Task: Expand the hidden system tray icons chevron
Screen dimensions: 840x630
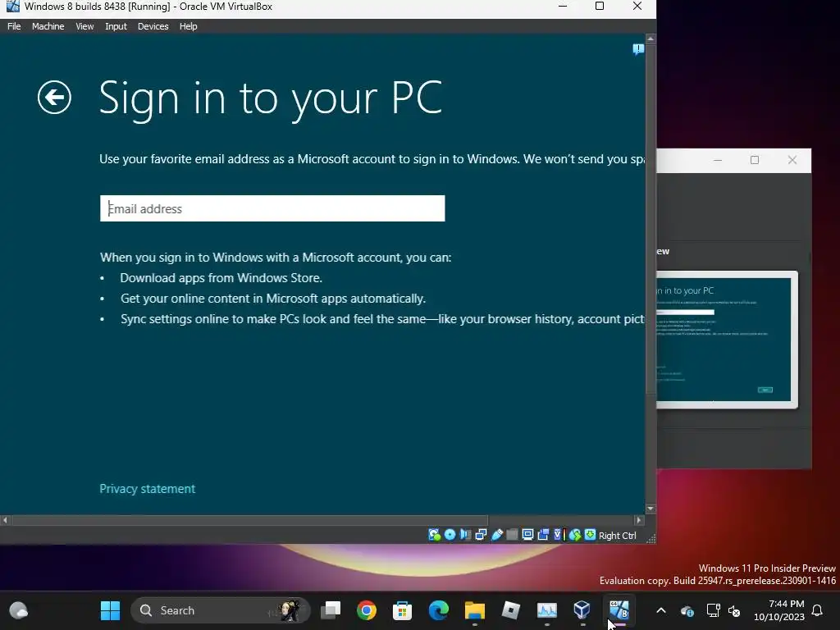Action: pyautogui.click(x=661, y=610)
